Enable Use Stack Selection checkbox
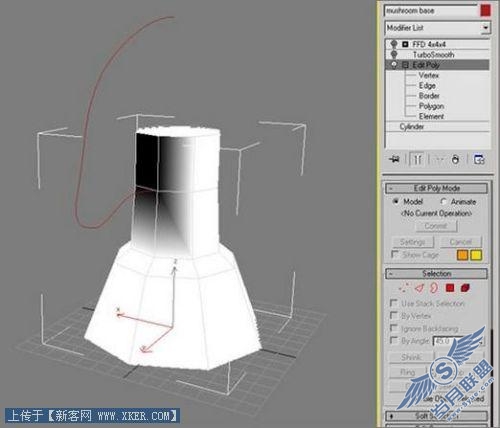 tap(394, 303)
